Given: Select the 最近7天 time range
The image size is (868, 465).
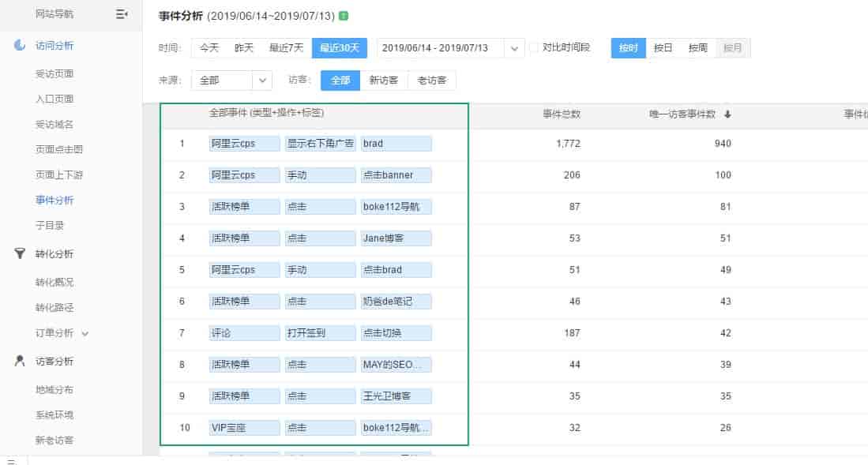Looking at the screenshot, I should (286, 48).
